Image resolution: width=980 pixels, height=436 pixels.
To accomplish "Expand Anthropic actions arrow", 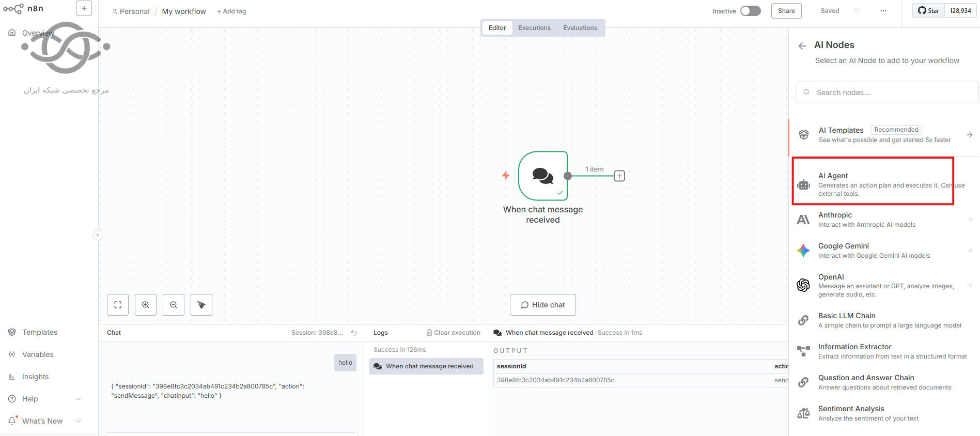I will (970, 220).
